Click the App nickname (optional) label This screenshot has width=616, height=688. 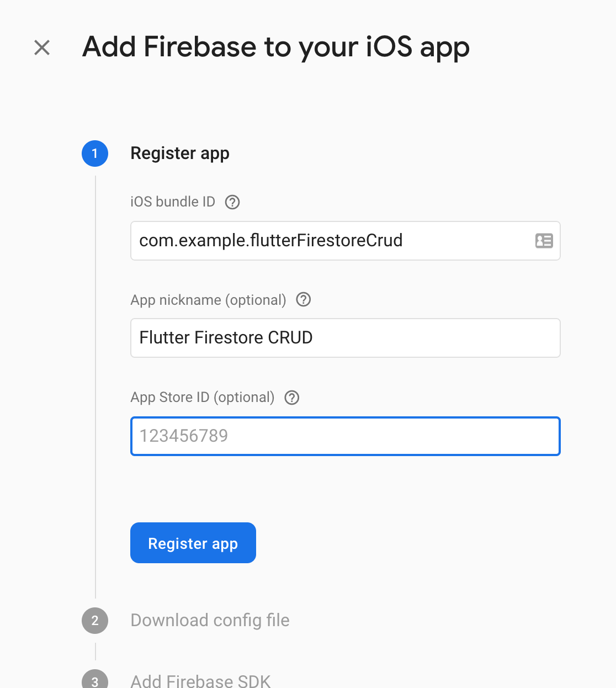[x=208, y=300]
